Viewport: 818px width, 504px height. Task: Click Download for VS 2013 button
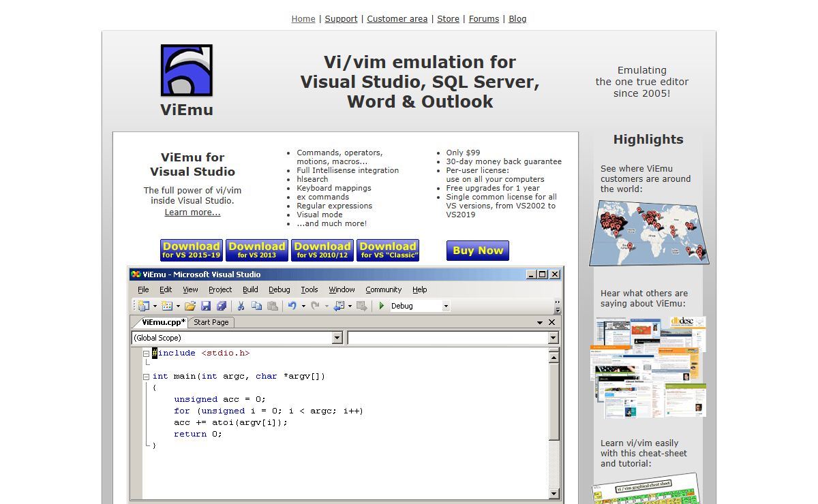(x=257, y=250)
